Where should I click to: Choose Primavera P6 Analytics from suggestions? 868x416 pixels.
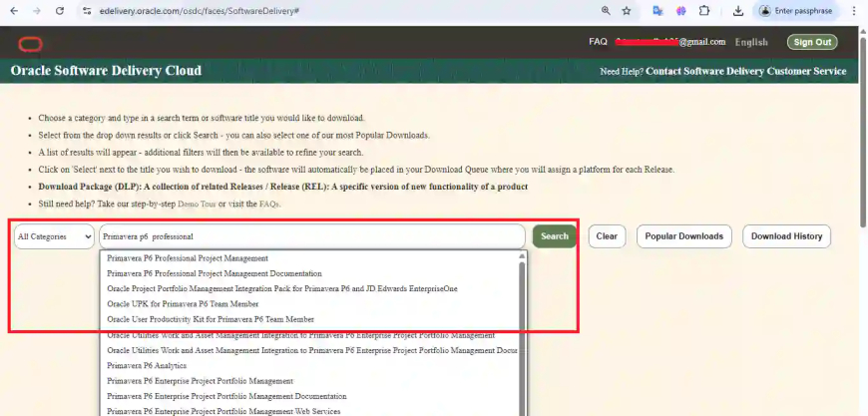(x=147, y=366)
